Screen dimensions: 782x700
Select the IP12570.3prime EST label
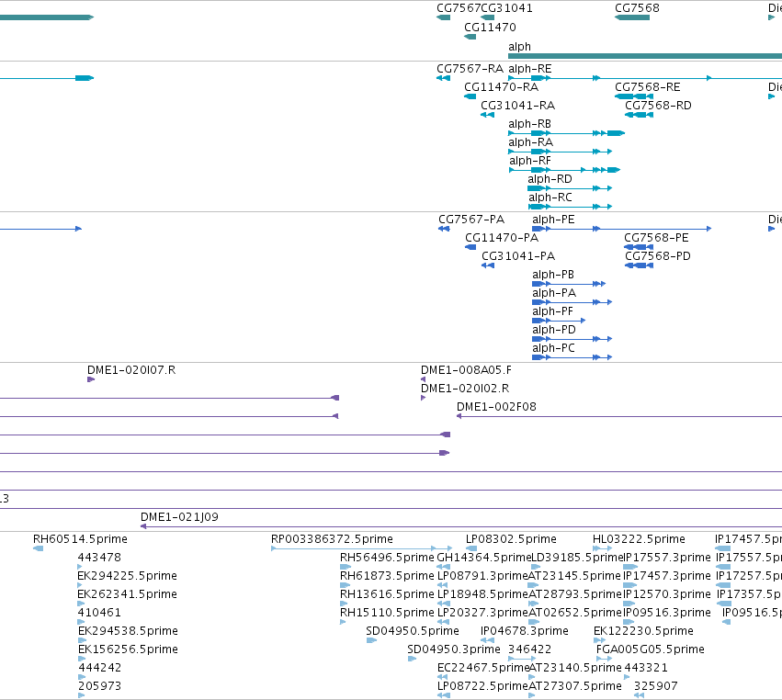point(667,594)
